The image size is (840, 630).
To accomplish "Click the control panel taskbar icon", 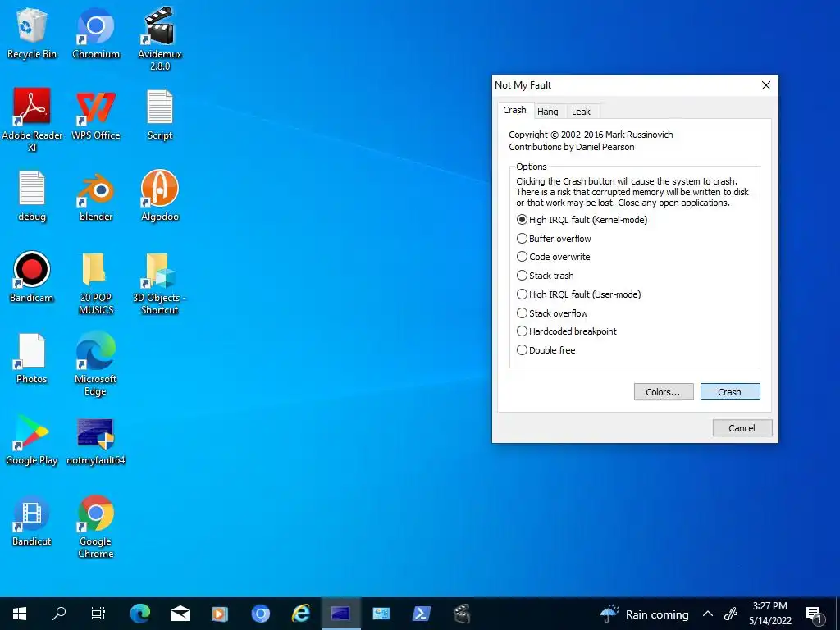I will 381,614.
